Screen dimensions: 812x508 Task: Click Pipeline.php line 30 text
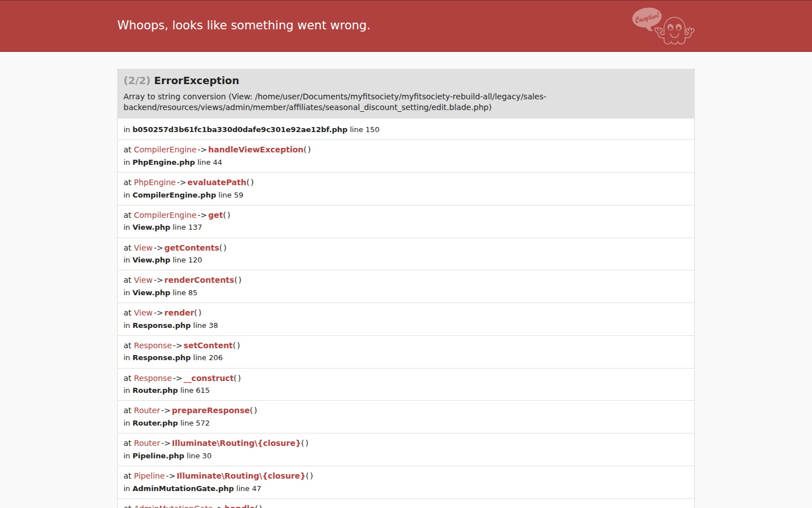click(172, 456)
